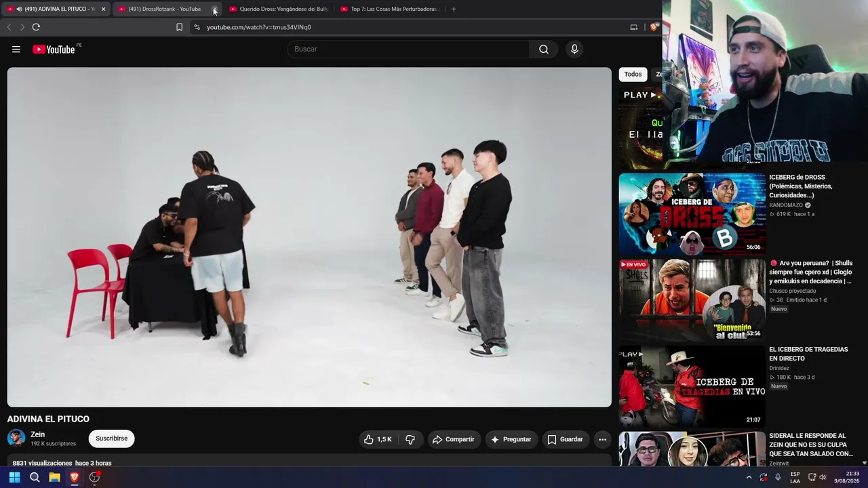Close the ADIVINA EL PITUCO tab

(103, 9)
